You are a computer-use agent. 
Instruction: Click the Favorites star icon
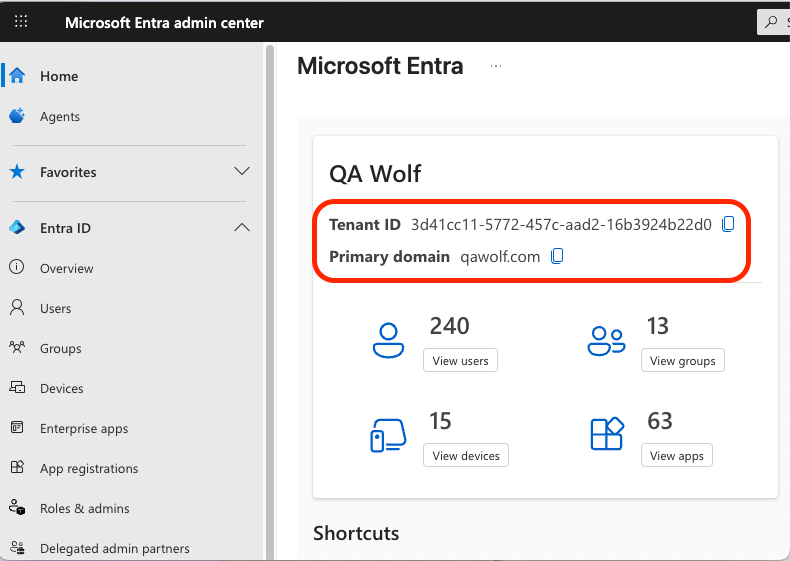point(17,172)
